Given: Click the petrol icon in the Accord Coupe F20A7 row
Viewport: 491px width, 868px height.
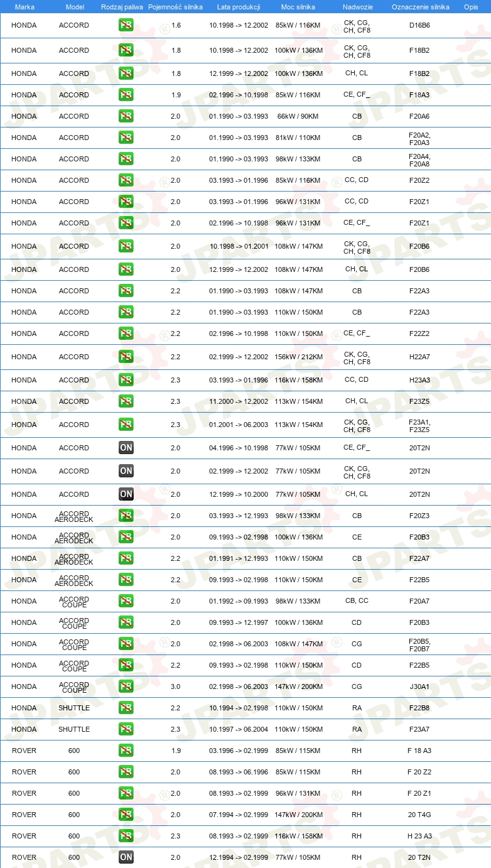Looking at the screenshot, I should tap(126, 601).
